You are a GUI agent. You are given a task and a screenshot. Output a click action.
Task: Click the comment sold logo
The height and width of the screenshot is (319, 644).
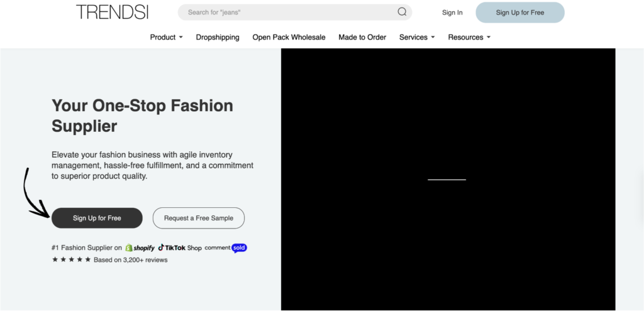click(226, 248)
